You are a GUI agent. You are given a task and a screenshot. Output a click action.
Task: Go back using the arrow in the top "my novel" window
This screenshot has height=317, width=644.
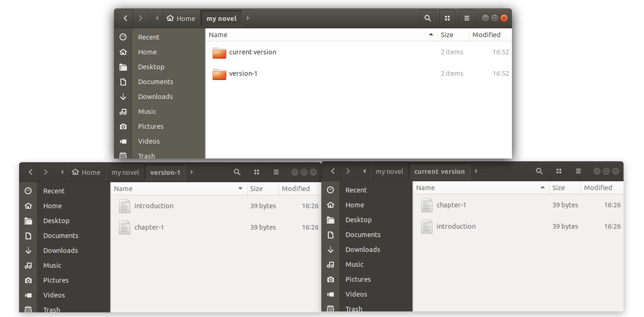coord(126,19)
